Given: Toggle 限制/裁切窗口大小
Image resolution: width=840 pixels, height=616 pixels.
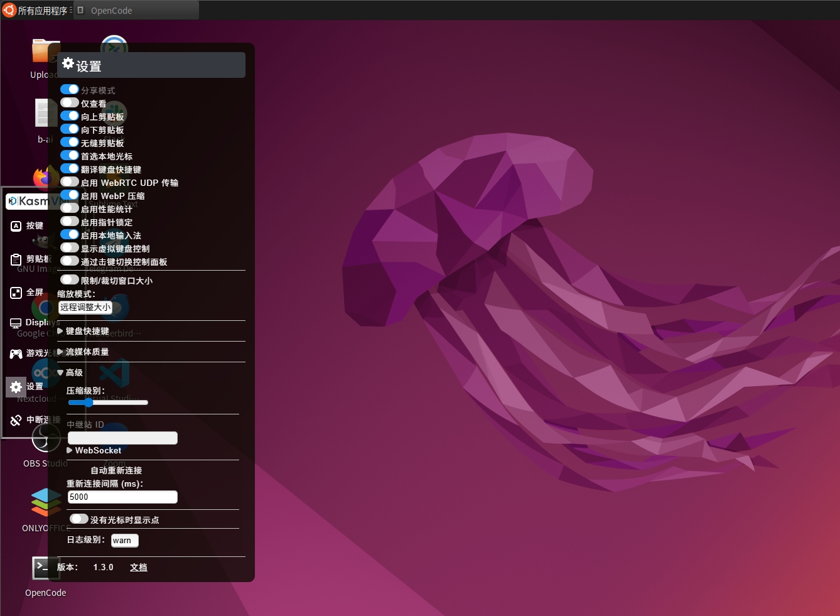Looking at the screenshot, I should pos(70,280).
